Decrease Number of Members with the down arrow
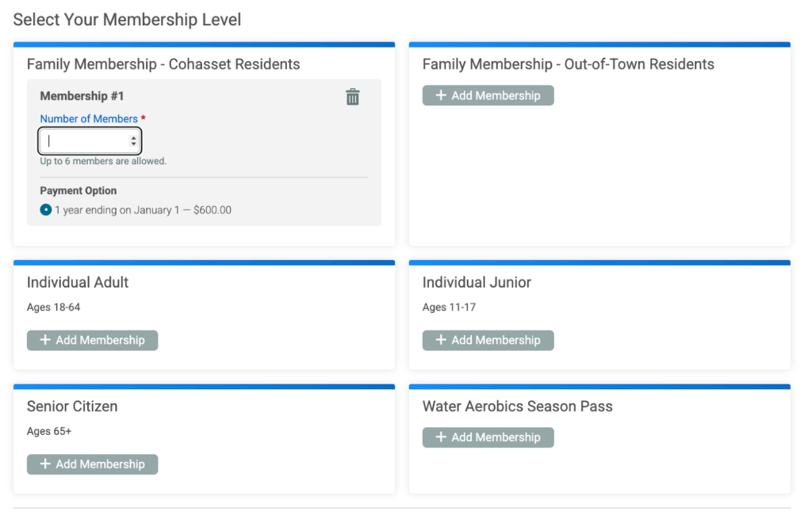 pyautogui.click(x=133, y=144)
